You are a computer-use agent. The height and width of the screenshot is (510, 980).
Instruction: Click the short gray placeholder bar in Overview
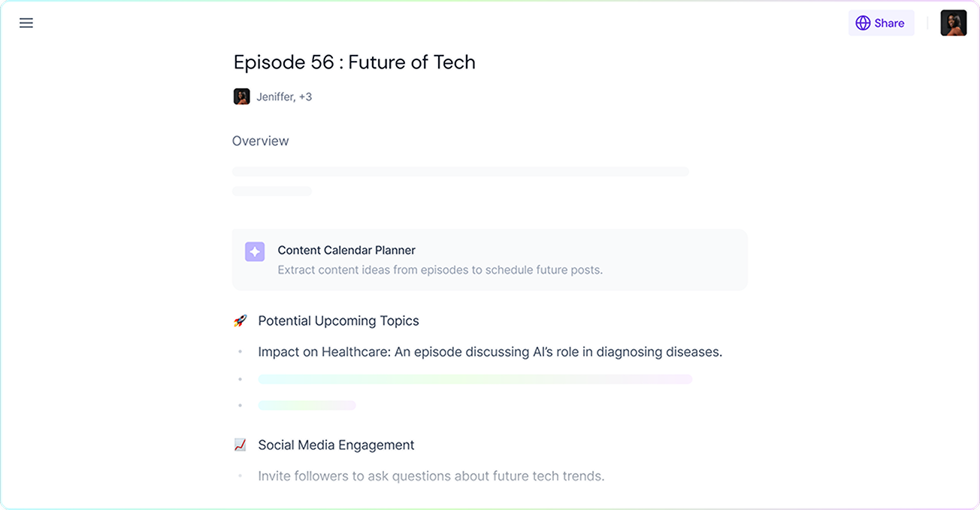point(271,191)
